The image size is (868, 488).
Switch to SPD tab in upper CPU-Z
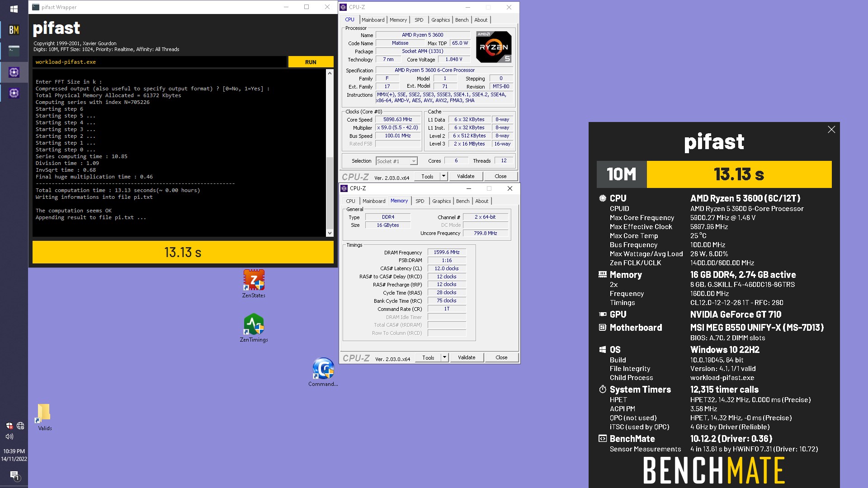tap(419, 20)
